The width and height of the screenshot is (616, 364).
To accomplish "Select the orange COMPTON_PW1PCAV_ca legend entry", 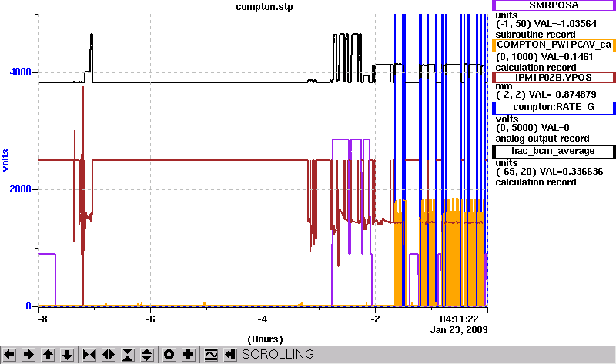I will [554, 45].
